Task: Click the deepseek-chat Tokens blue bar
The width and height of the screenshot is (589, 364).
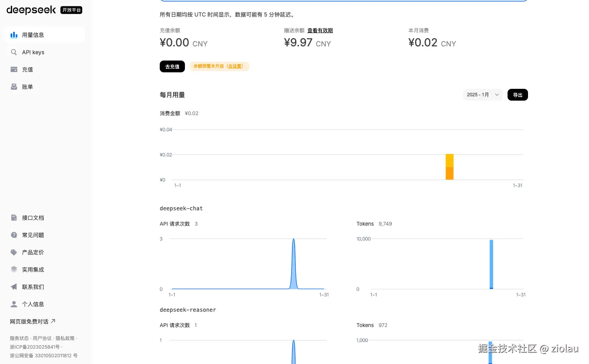Action: coord(491,264)
